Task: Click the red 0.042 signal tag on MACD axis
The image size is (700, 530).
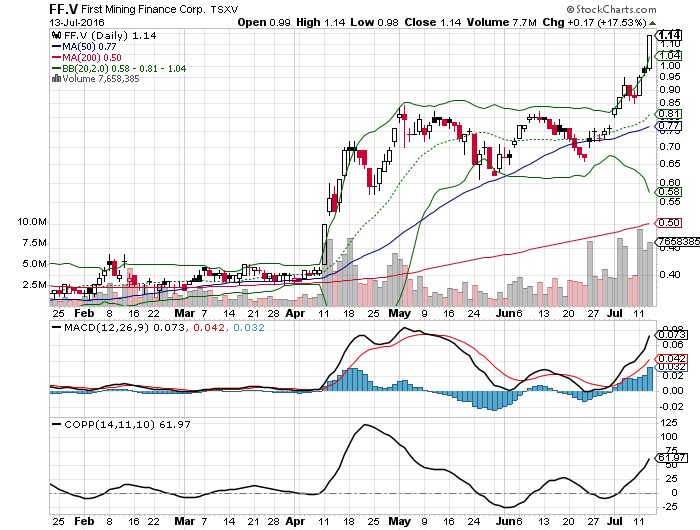Action: (x=671, y=359)
